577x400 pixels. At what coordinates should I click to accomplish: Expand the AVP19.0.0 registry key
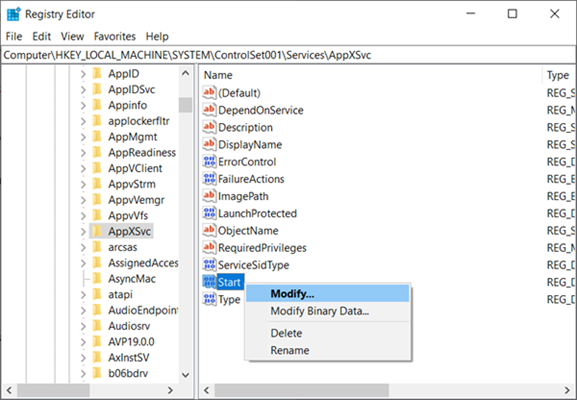click(83, 342)
